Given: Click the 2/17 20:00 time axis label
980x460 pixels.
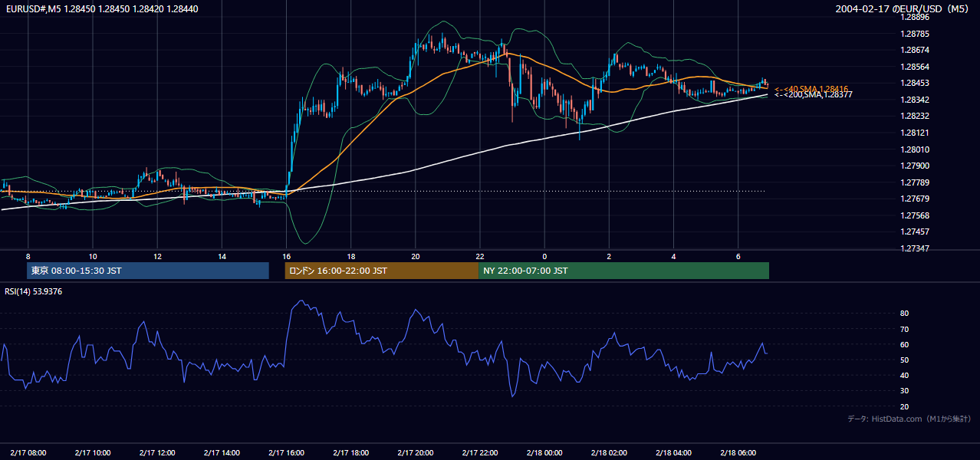Looking at the screenshot, I should [x=415, y=452].
